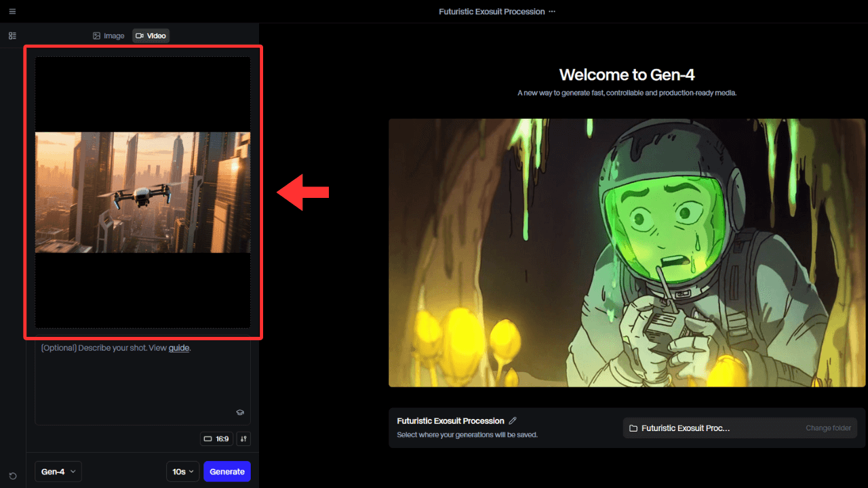Click the graduation cap prompt icon
The image size is (868, 488).
click(x=239, y=412)
